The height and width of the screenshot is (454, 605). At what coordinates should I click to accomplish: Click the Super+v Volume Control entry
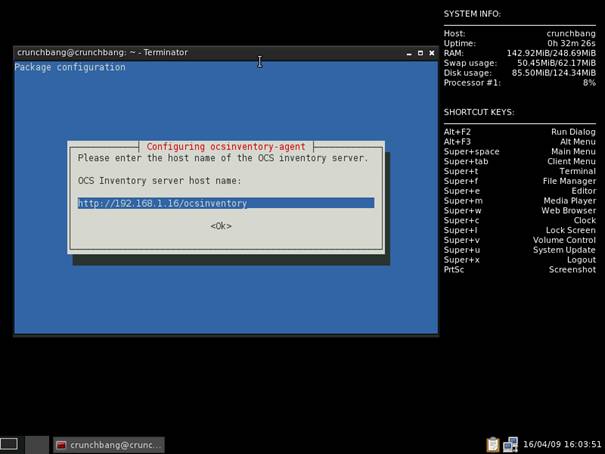(519, 240)
